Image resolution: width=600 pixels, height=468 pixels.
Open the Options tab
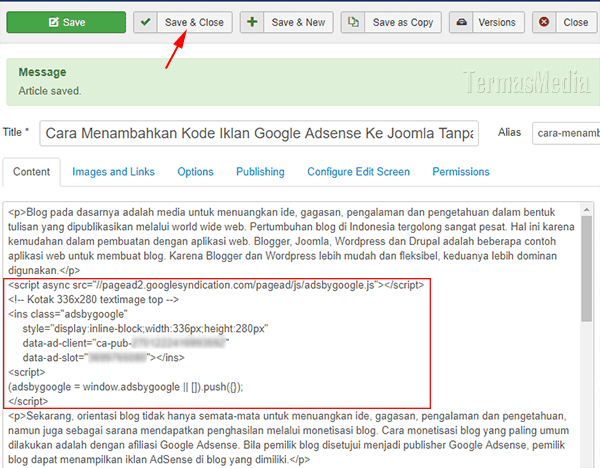pyautogui.click(x=195, y=172)
